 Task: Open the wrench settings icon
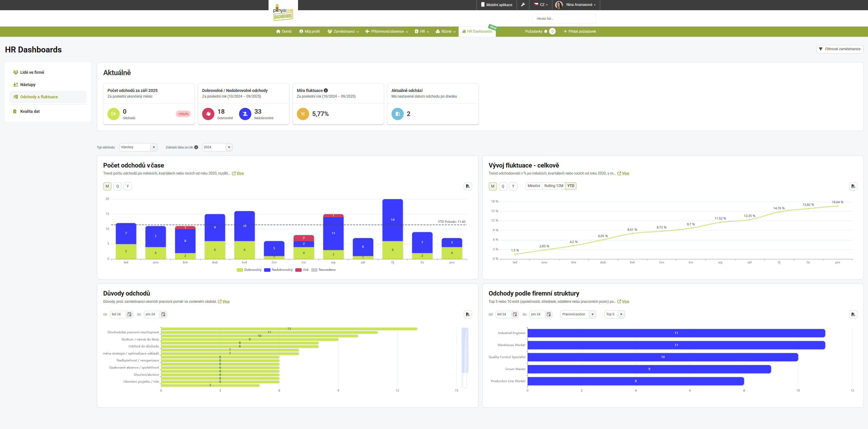pos(523,5)
